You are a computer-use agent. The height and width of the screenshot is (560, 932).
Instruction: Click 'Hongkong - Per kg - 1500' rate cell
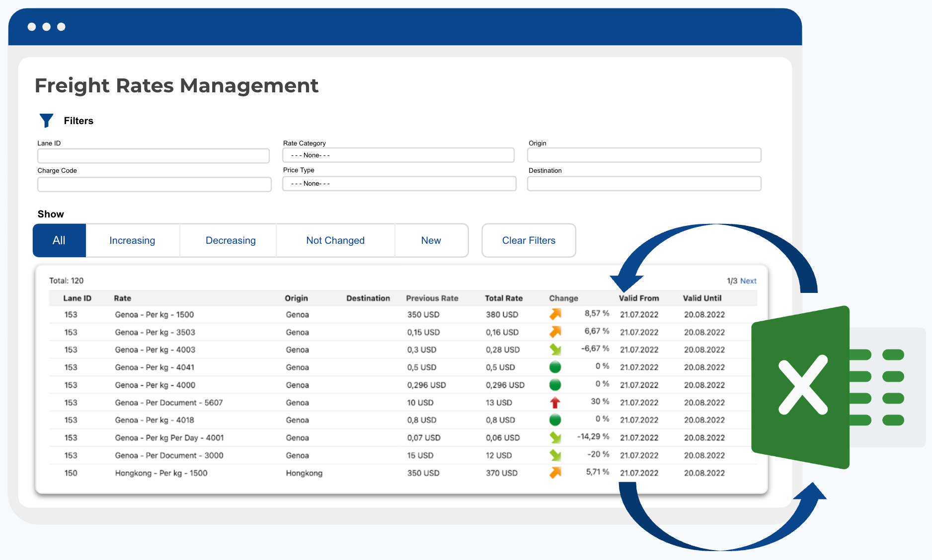pos(161,473)
